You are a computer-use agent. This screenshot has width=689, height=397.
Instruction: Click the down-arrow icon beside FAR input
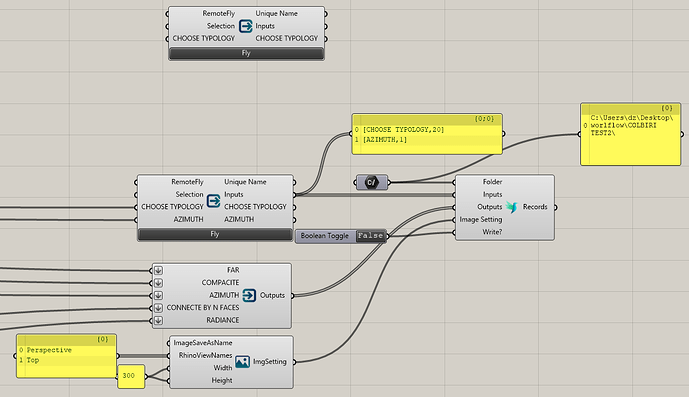point(158,270)
